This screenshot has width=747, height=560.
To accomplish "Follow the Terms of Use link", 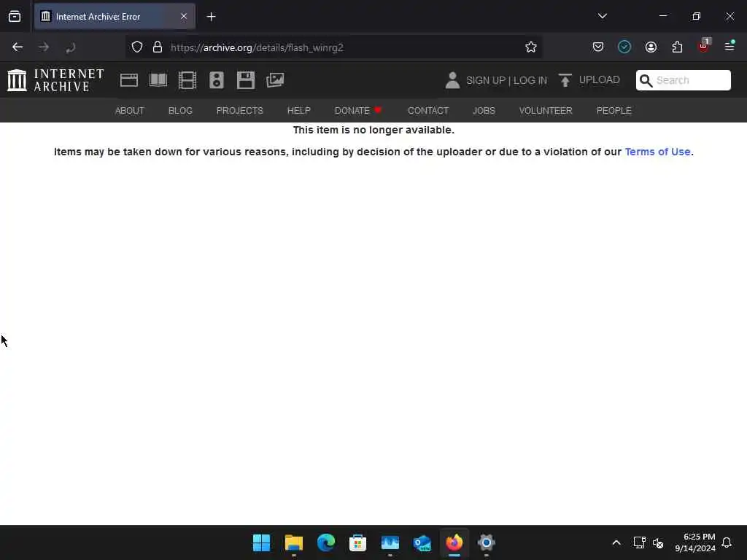I will 657,152.
